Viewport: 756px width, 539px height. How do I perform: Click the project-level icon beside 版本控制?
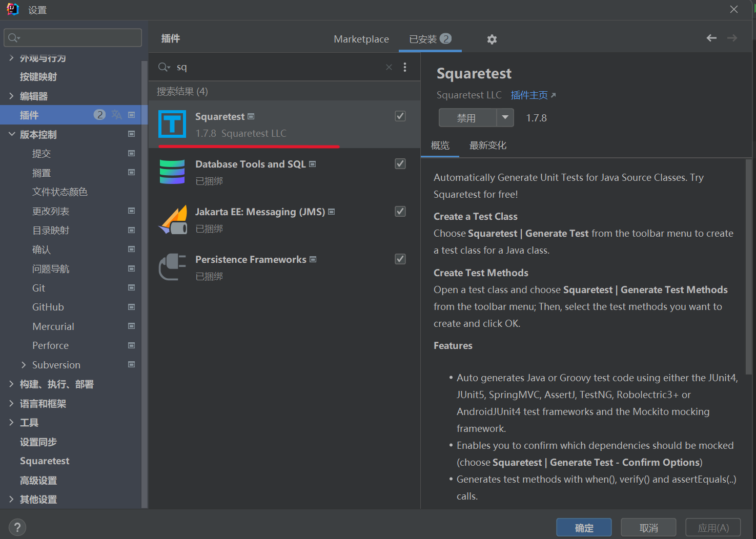click(x=132, y=134)
